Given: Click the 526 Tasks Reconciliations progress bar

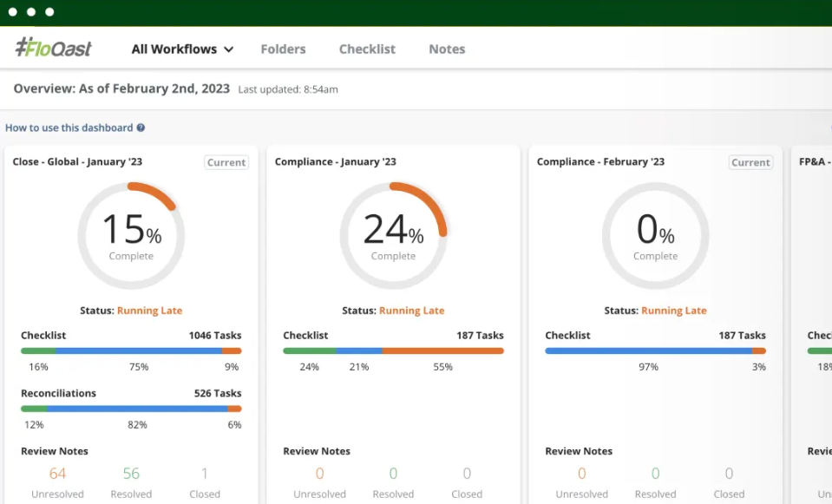Looking at the screenshot, I should coord(131,409).
